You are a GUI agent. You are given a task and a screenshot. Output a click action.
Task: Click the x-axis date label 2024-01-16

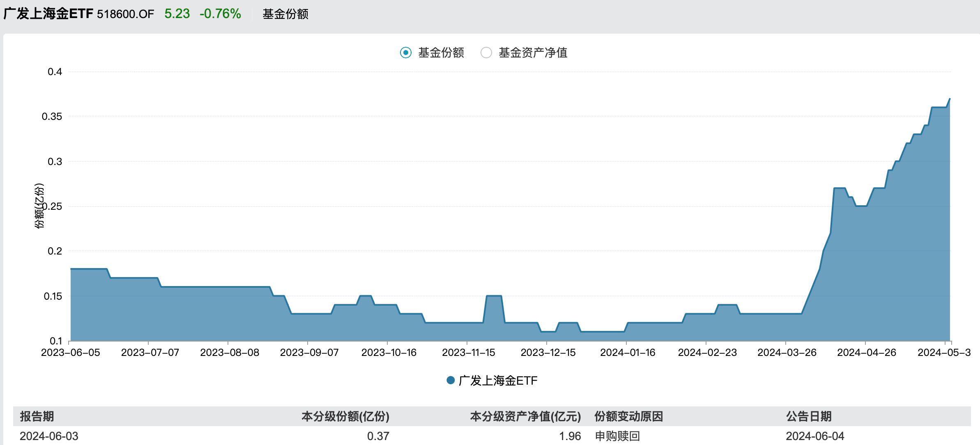(x=628, y=353)
